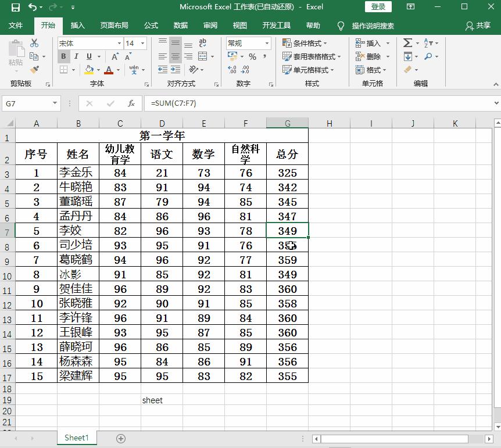501x448 pixels.
Task: Click the wrap text icon
Action: coord(203,43)
